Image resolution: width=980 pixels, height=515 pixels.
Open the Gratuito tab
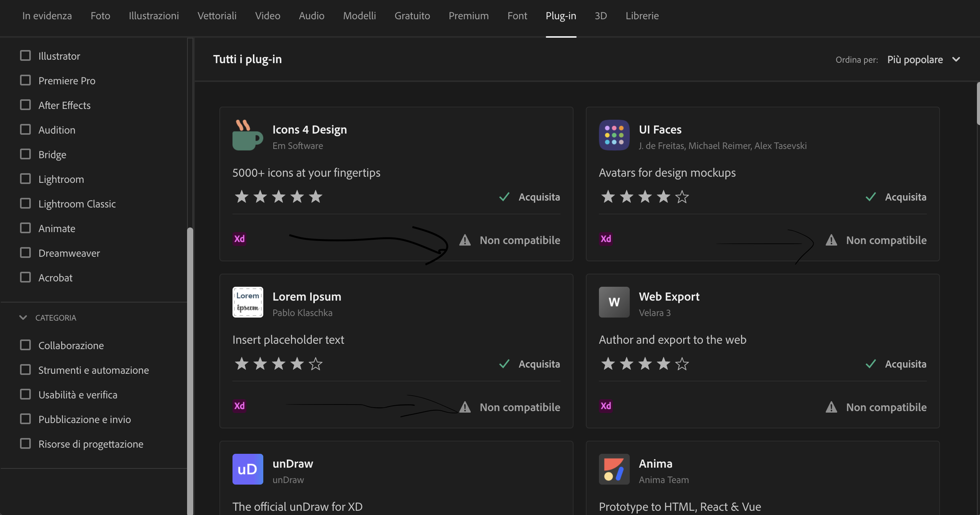pyautogui.click(x=412, y=16)
